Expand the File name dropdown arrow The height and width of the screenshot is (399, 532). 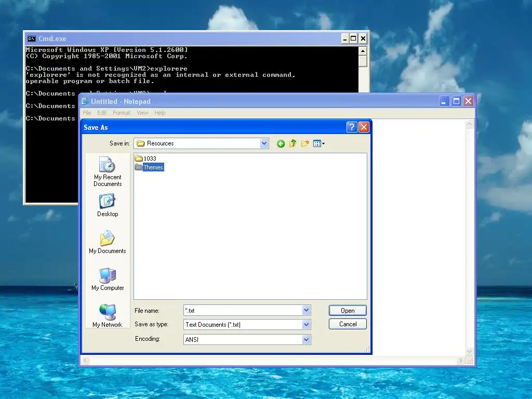click(x=306, y=310)
